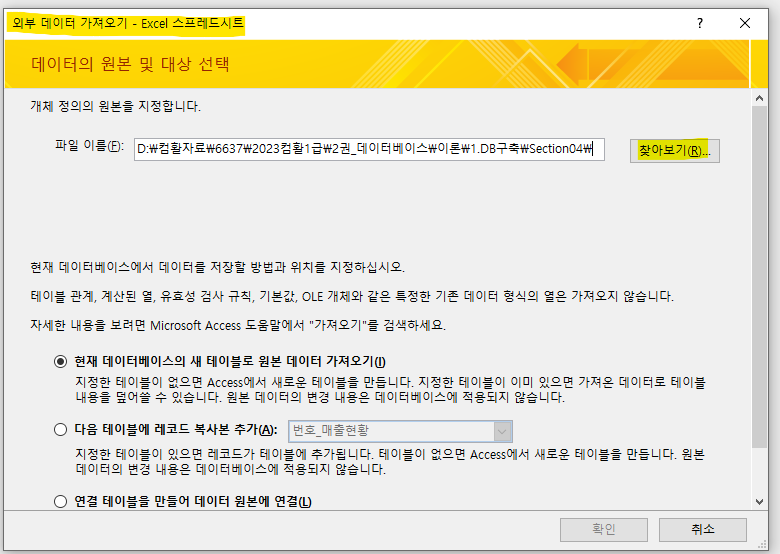Select 다음 테이블에 레코드 복사본 추가 option
The height and width of the screenshot is (554, 780).
click(x=60, y=429)
